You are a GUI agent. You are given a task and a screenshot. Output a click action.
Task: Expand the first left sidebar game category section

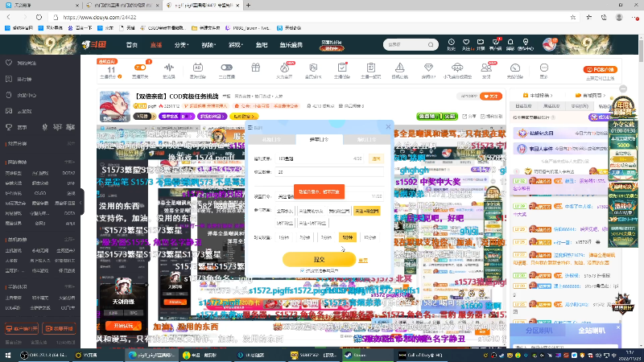pos(69,162)
